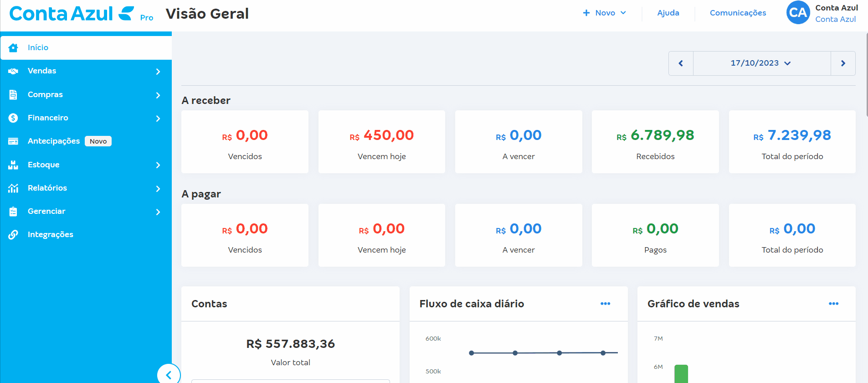Click the Novo badge beside Antecipações
This screenshot has width=868, height=383.
point(98,141)
